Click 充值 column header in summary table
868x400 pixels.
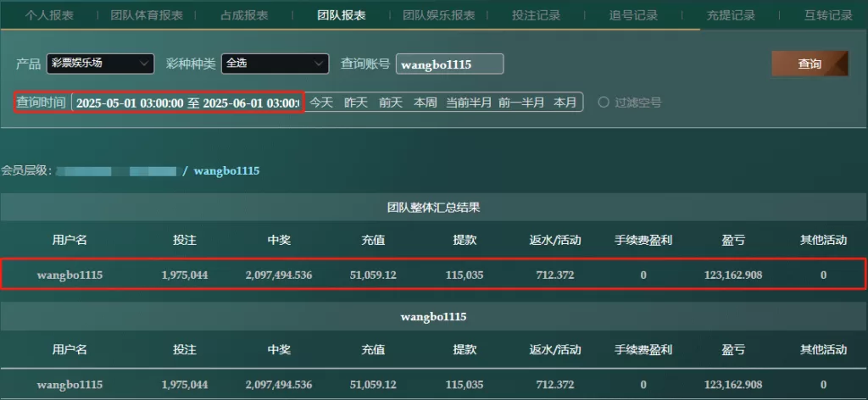373,240
